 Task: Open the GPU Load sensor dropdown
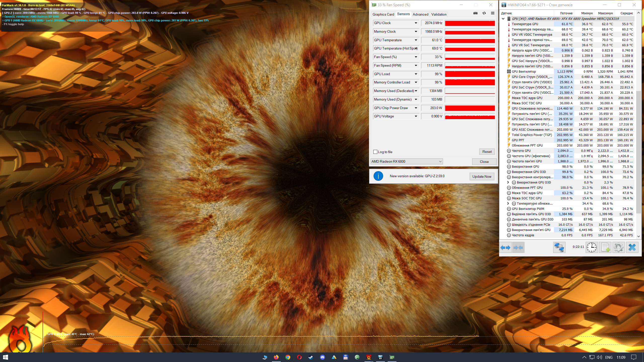(416, 74)
